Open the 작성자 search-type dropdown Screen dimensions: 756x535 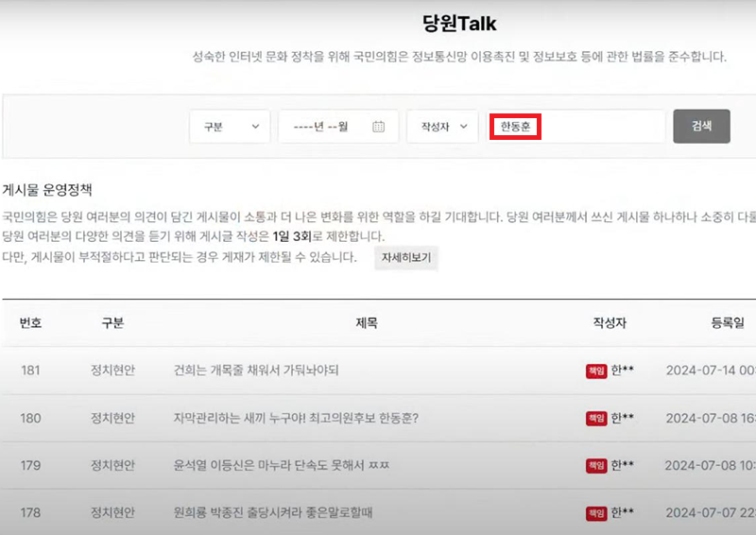click(442, 127)
